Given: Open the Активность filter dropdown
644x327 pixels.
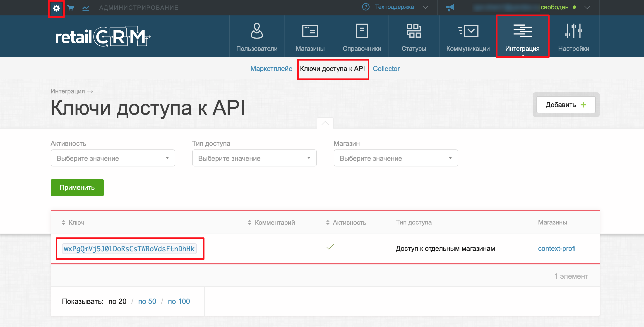Looking at the screenshot, I should point(113,158).
